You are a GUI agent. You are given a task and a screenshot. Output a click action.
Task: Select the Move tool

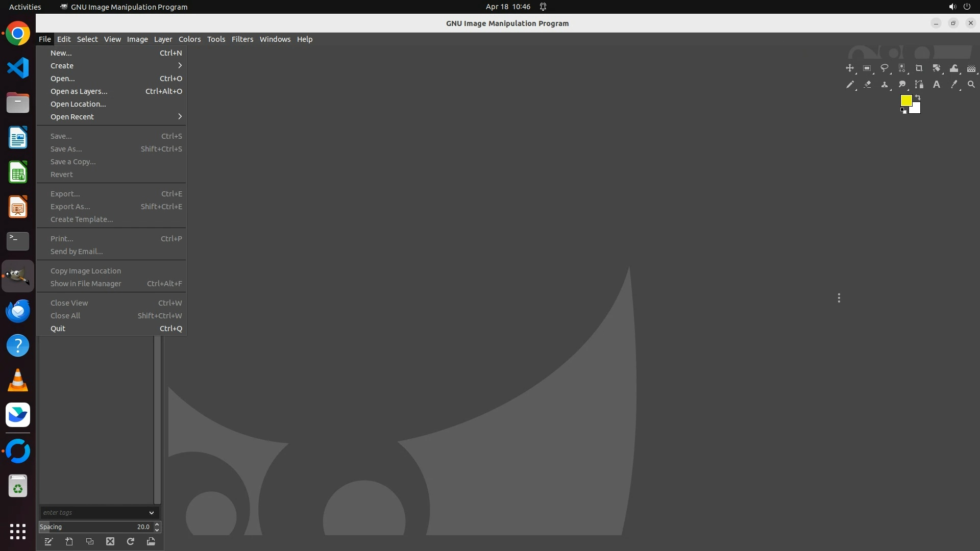(x=849, y=68)
